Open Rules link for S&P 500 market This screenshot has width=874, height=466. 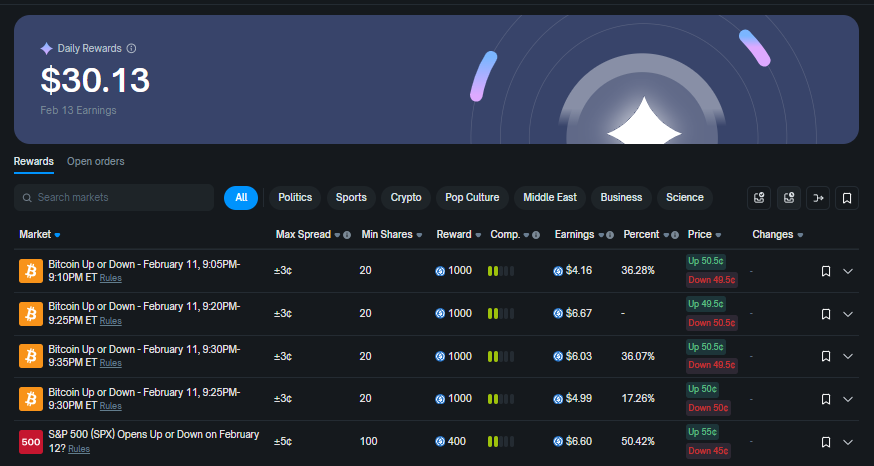79,449
